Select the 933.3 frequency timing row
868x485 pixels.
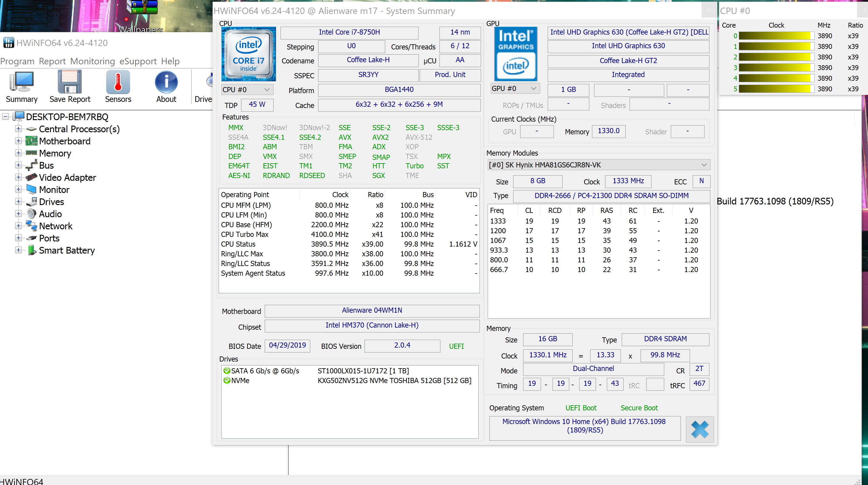point(599,251)
